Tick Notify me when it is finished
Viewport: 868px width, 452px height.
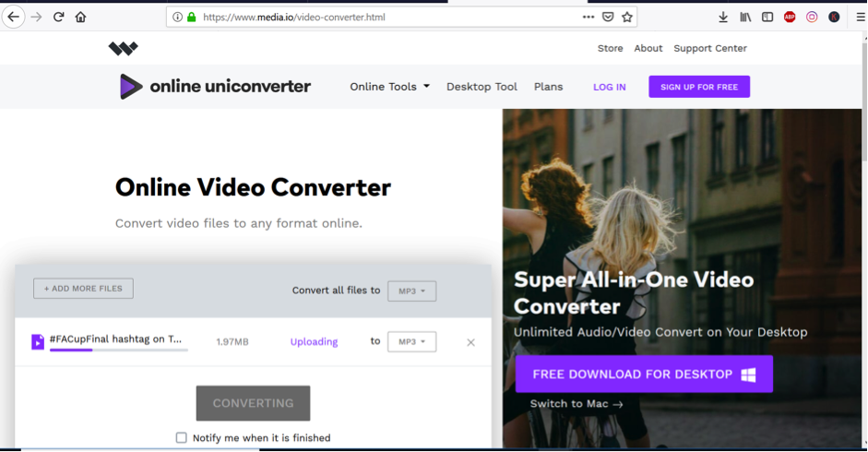[181, 437]
